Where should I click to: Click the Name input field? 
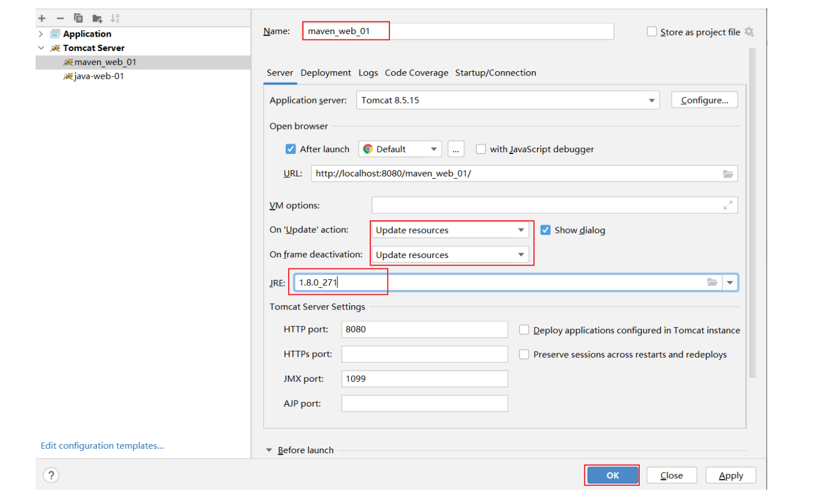coord(458,31)
